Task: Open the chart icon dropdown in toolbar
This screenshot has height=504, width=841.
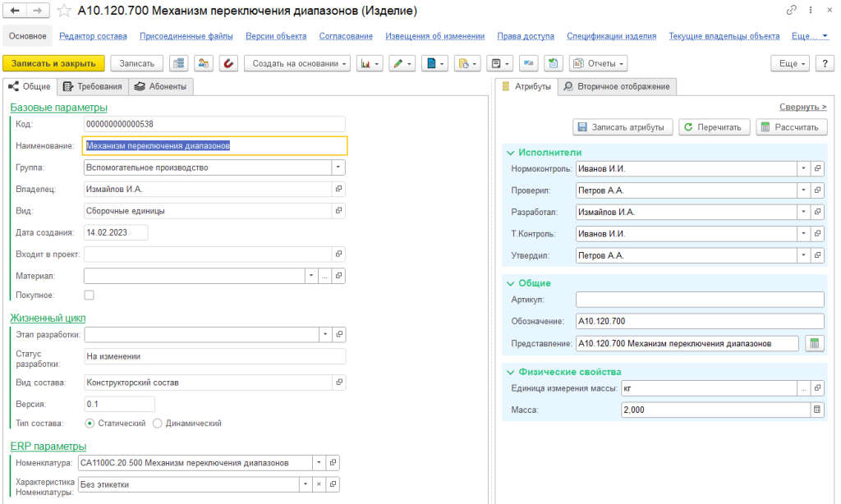Action: 370,63
